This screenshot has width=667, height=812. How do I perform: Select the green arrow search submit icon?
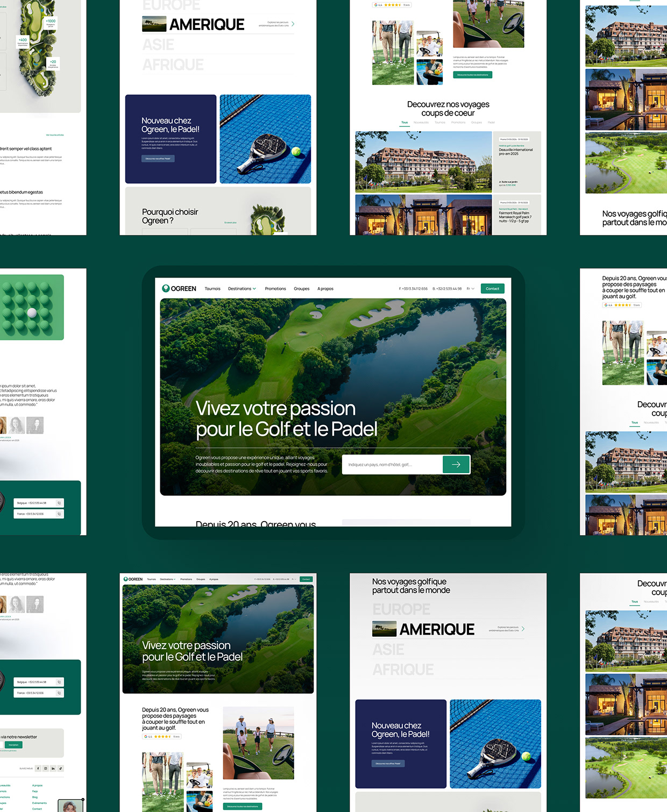pyautogui.click(x=456, y=464)
